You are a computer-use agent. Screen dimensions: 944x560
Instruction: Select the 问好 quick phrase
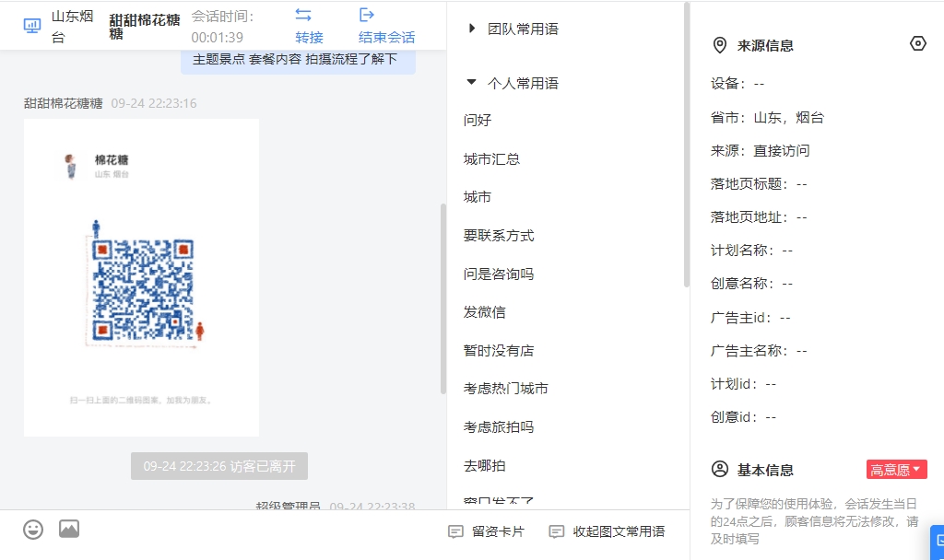tap(478, 121)
